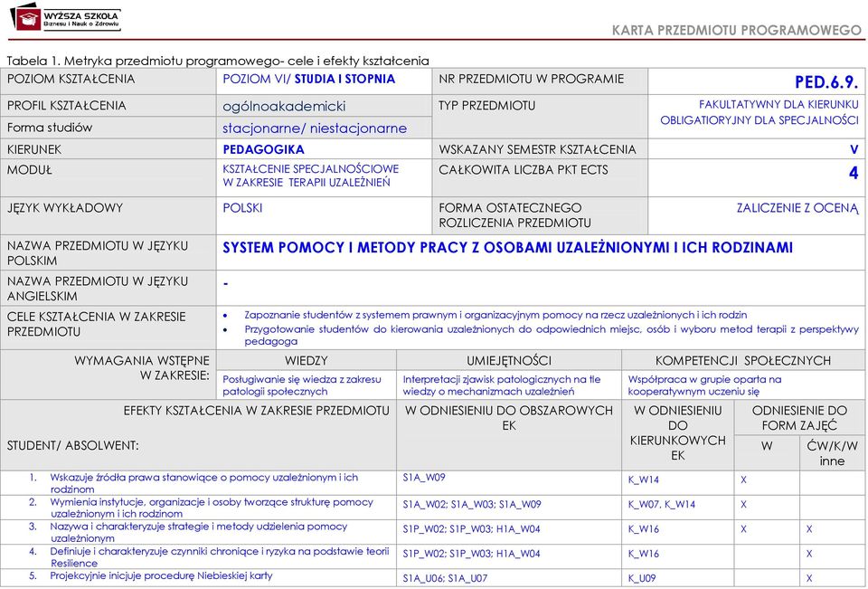Select the 'Forma studiów' label

pyautogui.click(x=50, y=128)
